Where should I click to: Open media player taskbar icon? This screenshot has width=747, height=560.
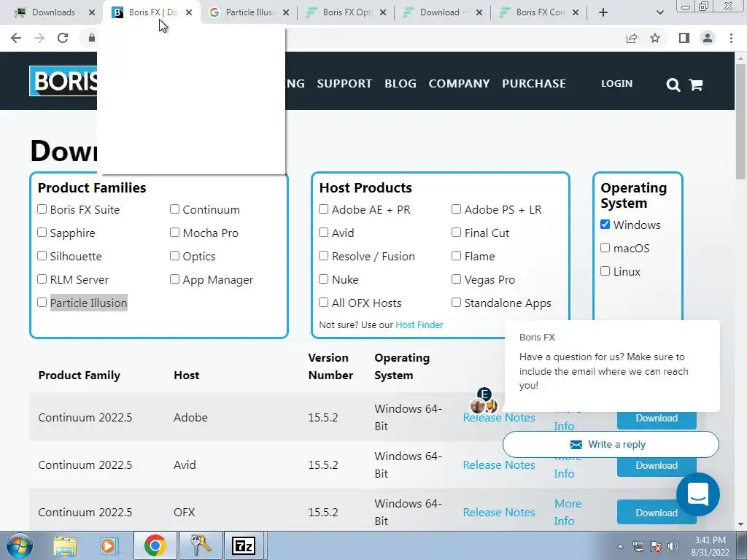point(108,545)
